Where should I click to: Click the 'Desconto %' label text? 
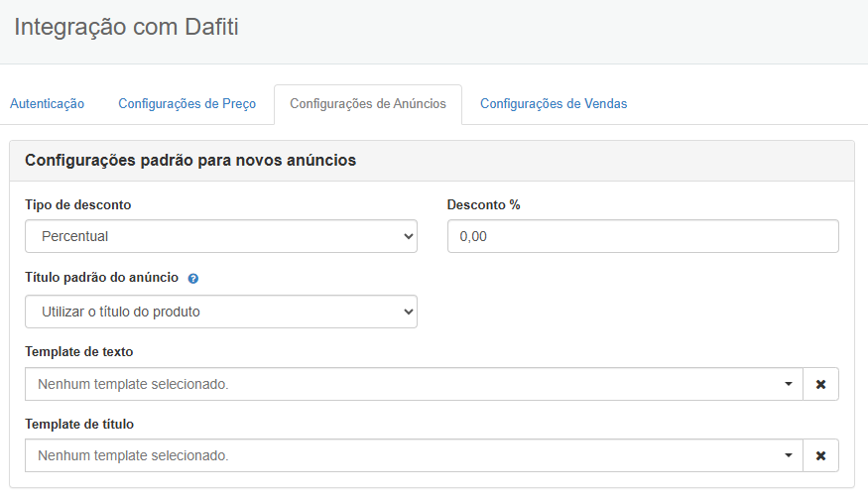[x=484, y=205]
